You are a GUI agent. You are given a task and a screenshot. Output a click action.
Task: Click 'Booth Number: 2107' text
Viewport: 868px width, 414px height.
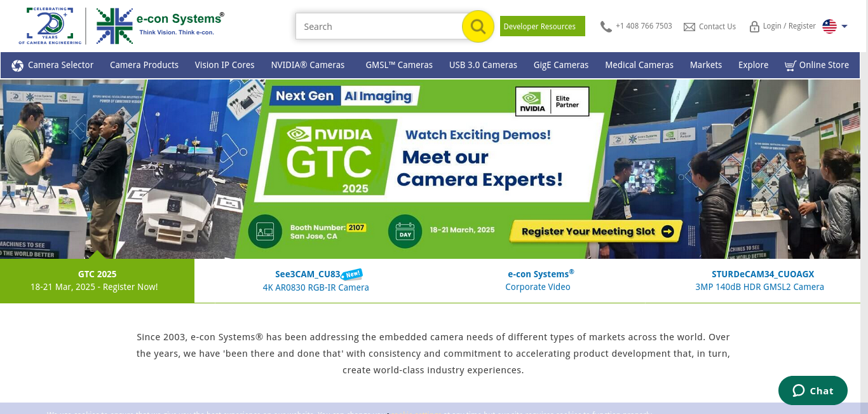coord(329,227)
